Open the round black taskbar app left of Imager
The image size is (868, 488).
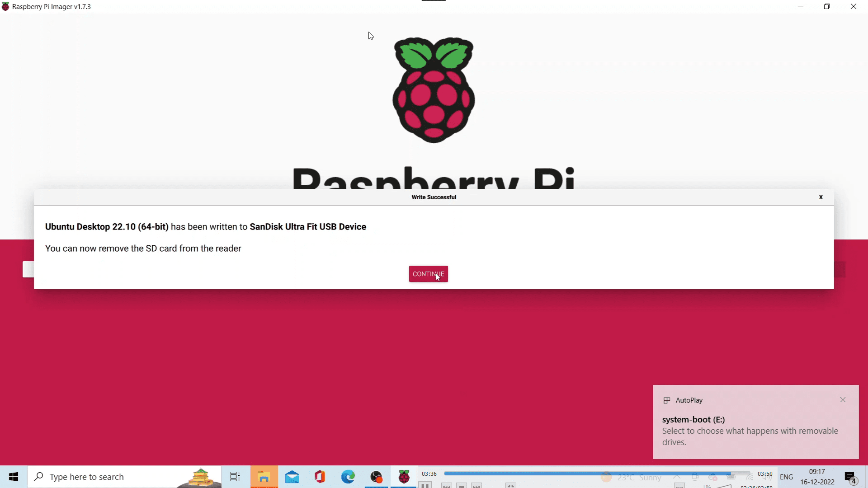point(376,477)
